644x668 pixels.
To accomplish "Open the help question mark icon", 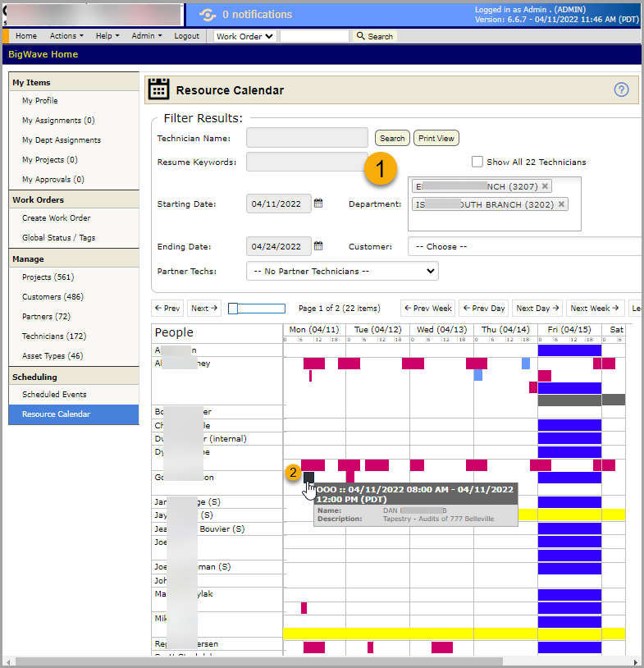I will 621,90.
